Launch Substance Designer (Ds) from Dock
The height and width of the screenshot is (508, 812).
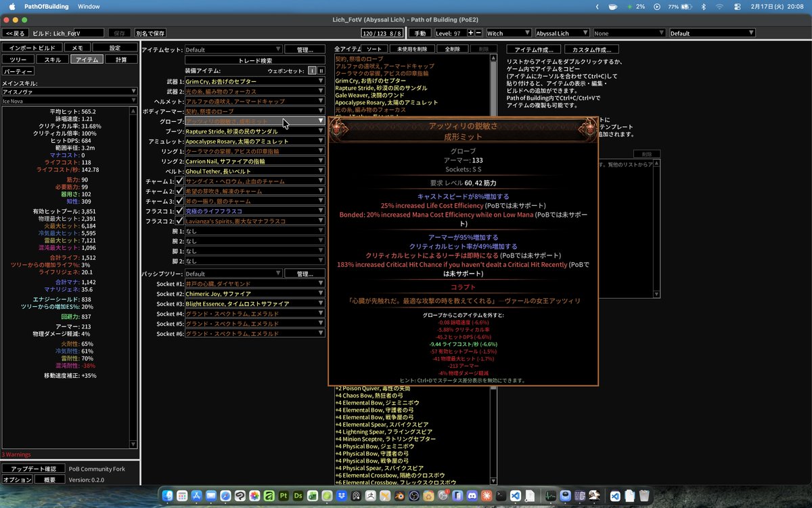[298, 496]
